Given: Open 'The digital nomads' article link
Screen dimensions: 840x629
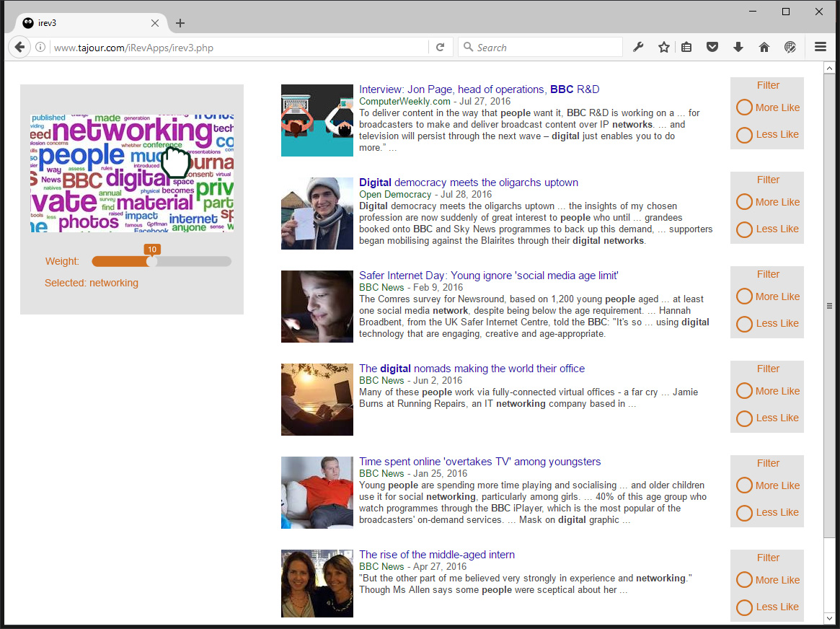Looking at the screenshot, I should (x=472, y=369).
